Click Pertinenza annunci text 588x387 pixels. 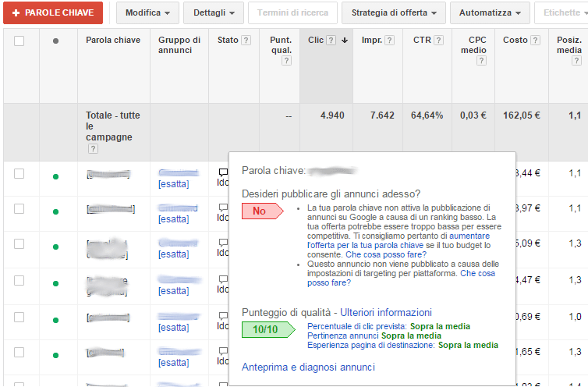pyautogui.click(x=343, y=336)
